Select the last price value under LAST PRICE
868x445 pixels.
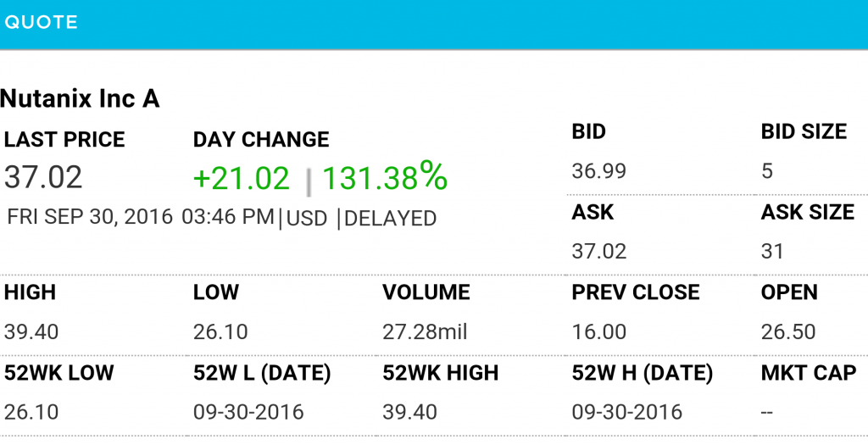tap(43, 177)
